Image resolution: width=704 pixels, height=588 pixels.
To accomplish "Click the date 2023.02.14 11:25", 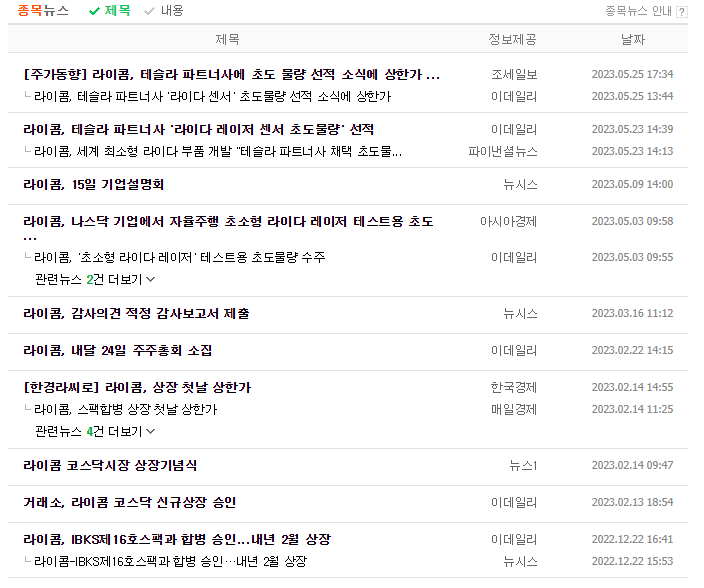I will [632, 409].
